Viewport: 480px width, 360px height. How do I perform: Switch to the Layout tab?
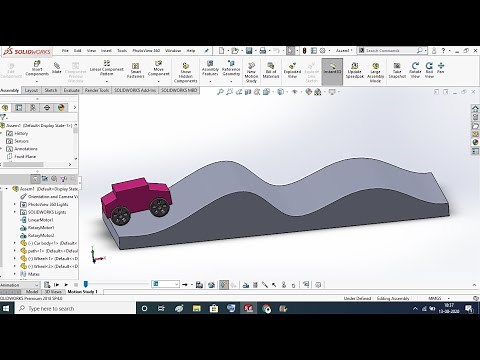click(31, 90)
